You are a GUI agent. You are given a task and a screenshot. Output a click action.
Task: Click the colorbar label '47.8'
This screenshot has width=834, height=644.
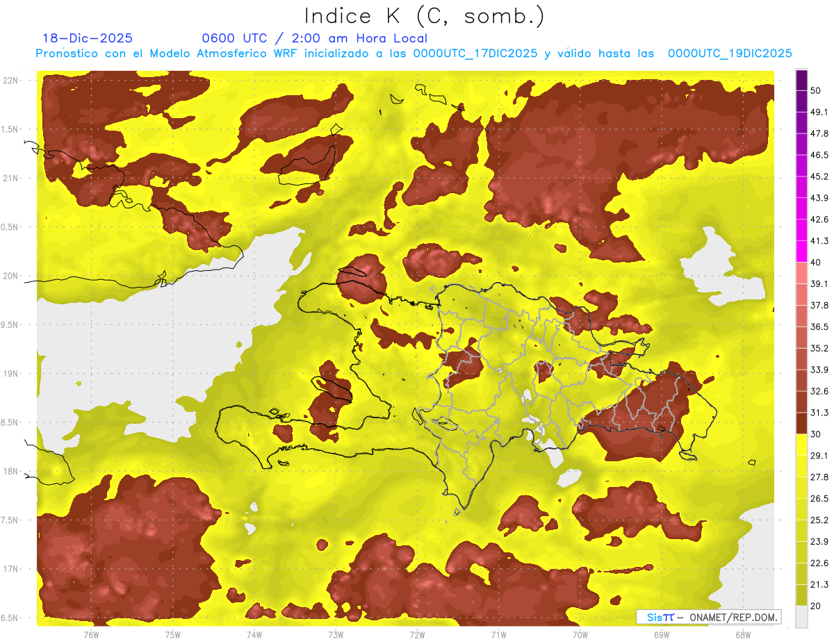point(819,133)
